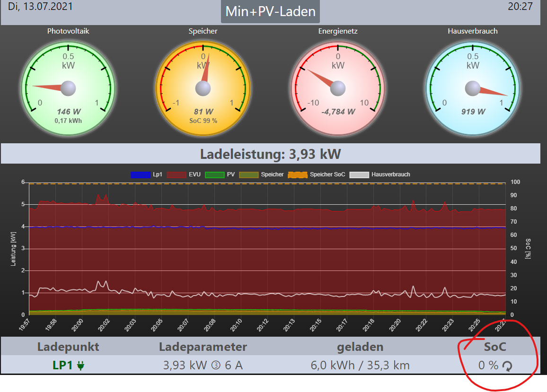Screen dimensions: 547x392
Task: Click the orange Speicher SoC legend swatch
Action: [x=297, y=174]
